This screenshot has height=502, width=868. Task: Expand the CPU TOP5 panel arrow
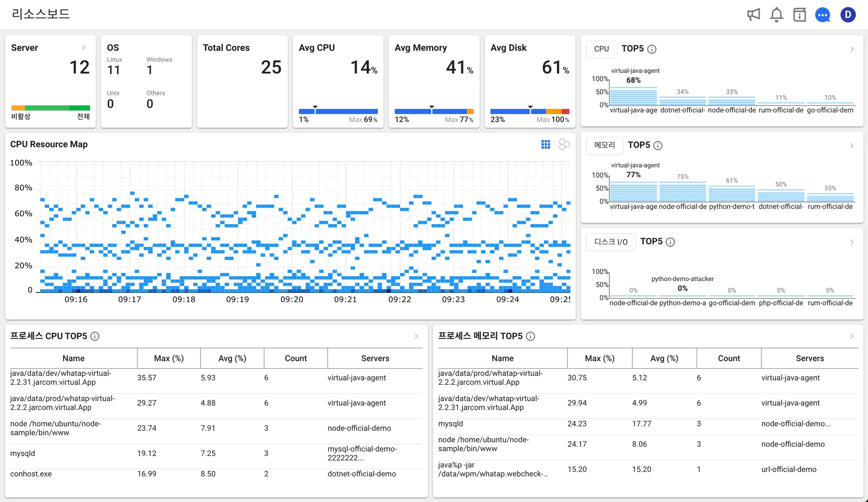tap(852, 49)
